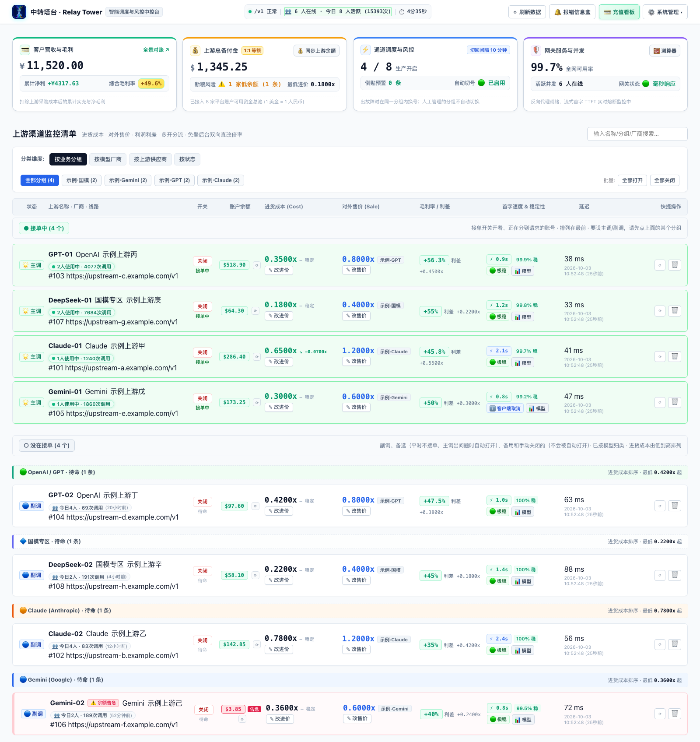Delete the GPT-01 upstream with trash icon
This screenshot has height=742, width=700.
[675, 265]
